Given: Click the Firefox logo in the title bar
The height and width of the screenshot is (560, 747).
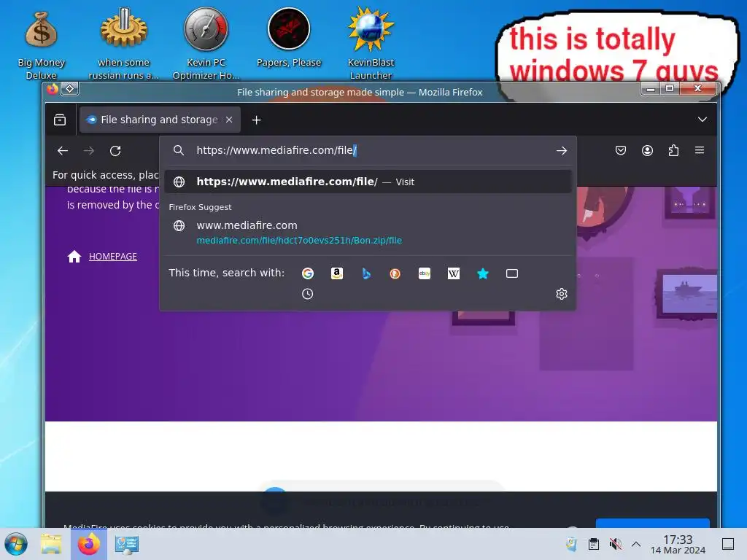Looking at the screenshot, I should (53, 89).
